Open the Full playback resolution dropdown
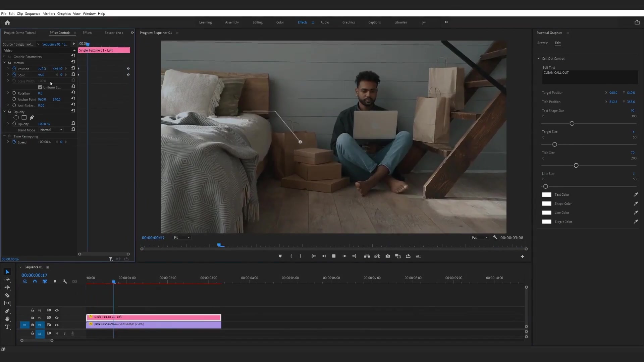The image size is (644, 362). point(480,237)
